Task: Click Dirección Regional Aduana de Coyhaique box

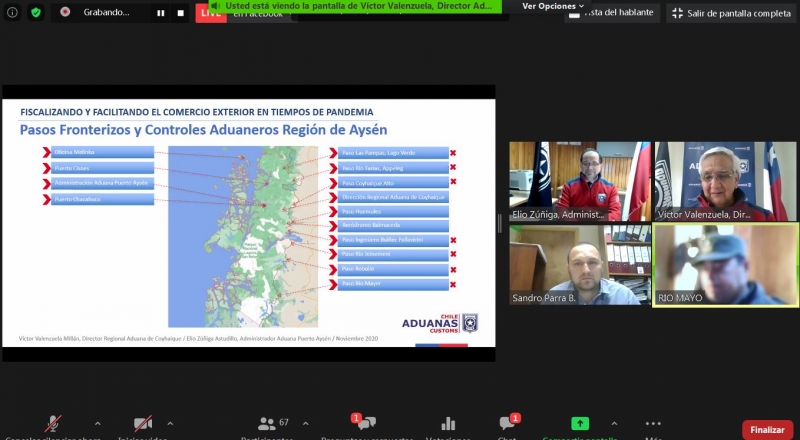Action: (x=393, y=197)
